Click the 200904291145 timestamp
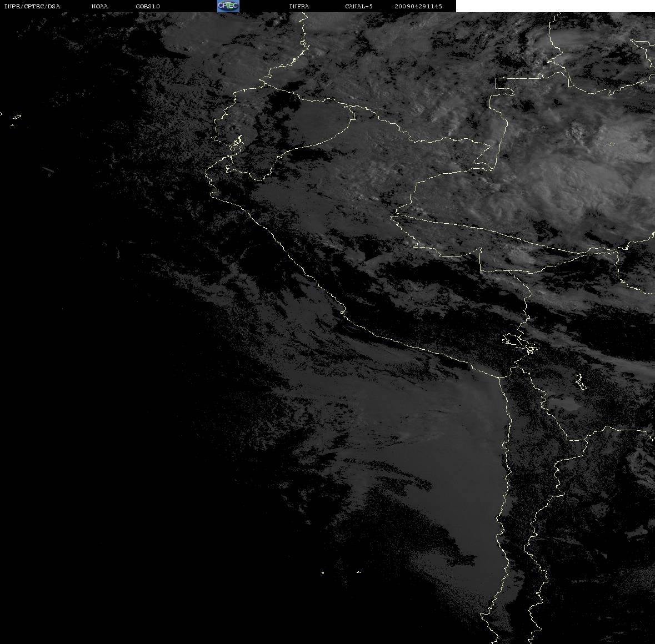The width and height of the screenshot is (655, 644). click(418, 6)
